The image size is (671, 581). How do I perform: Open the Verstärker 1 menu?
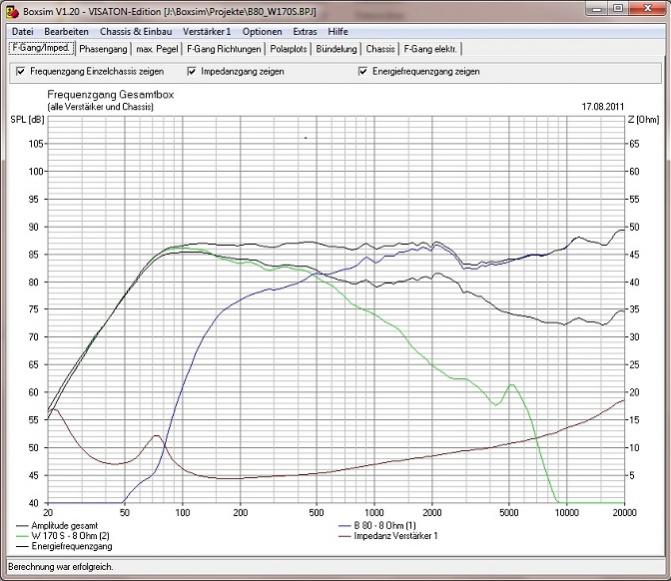click(x=207, y=32)
